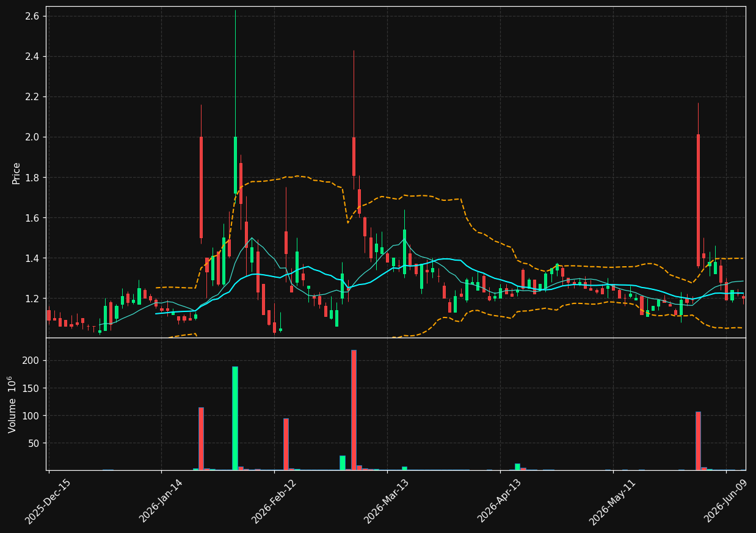Click the tallest red volume bar
Image resolution: width=756 pixels, height=533 pixels.
pyautogui.click(x=354, y=410)
